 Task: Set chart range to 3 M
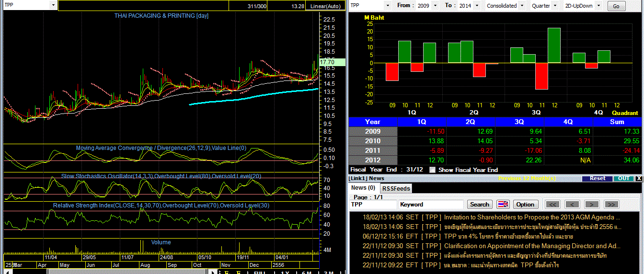pos(328,273)
